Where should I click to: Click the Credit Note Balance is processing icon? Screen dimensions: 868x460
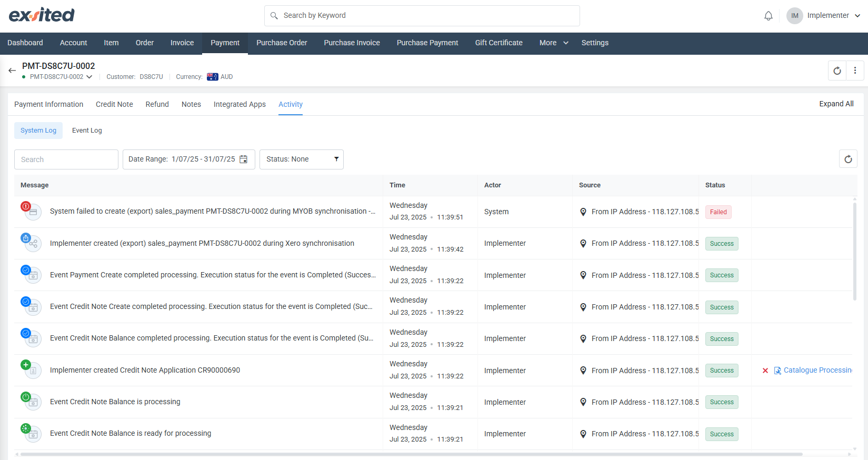pos(31,401)
